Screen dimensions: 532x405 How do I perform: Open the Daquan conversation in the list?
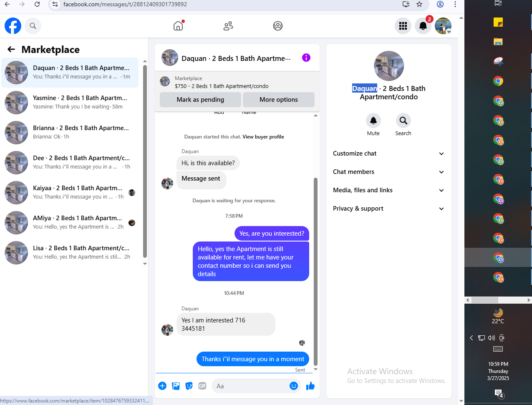[70, 73]
